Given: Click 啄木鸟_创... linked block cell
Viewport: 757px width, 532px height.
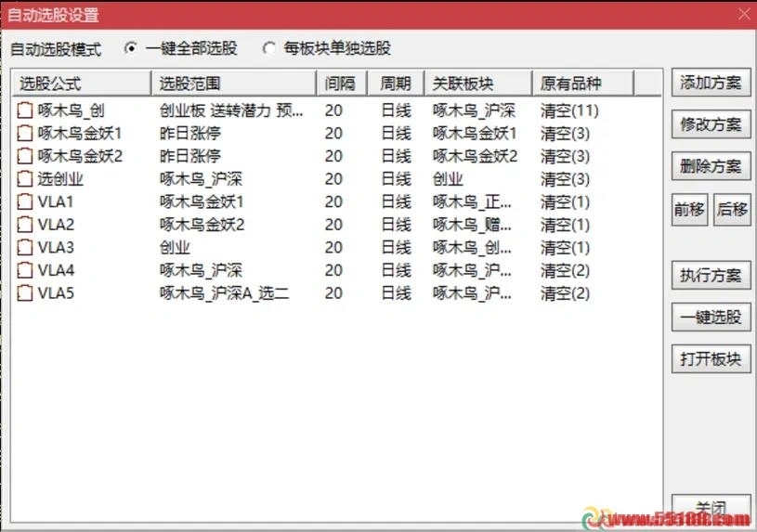Looking at the screenshot, I should pyautogui.click(x=472, y=247).
